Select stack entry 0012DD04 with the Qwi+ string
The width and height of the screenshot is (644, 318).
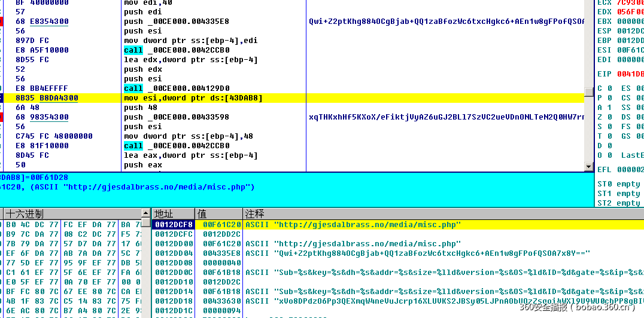pyautogui.click(x=174, y=253)
